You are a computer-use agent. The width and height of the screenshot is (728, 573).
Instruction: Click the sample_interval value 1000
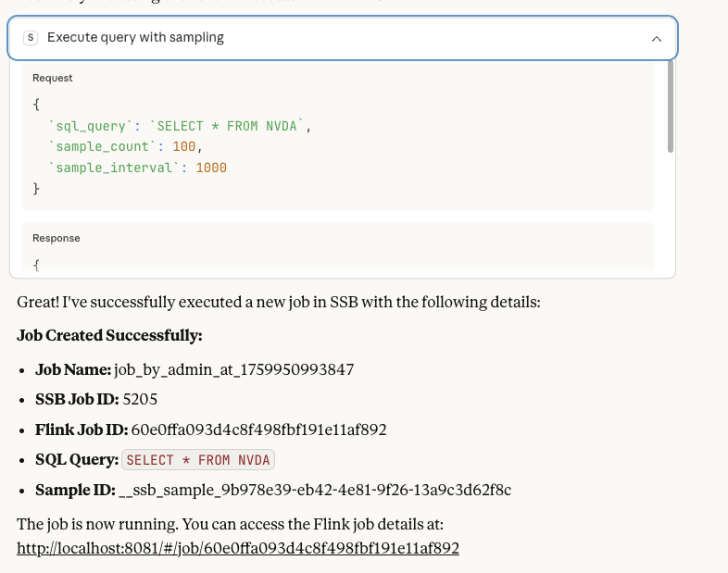click(x=211, y=168)
